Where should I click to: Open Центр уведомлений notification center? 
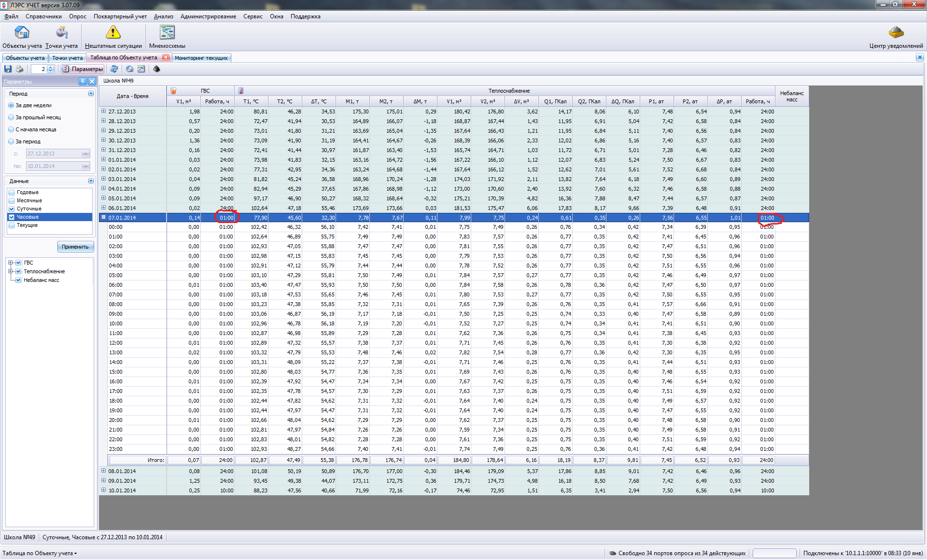tap(896, 37)
